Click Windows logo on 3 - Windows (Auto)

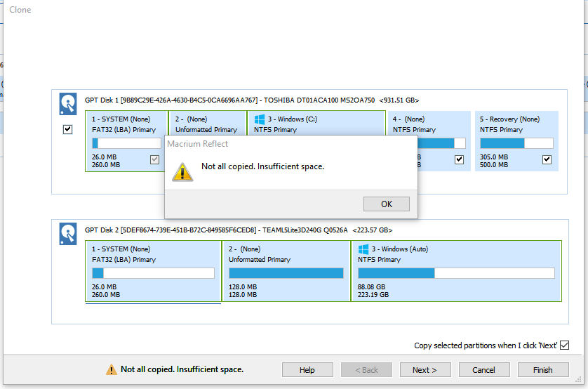tap(363, 249)
